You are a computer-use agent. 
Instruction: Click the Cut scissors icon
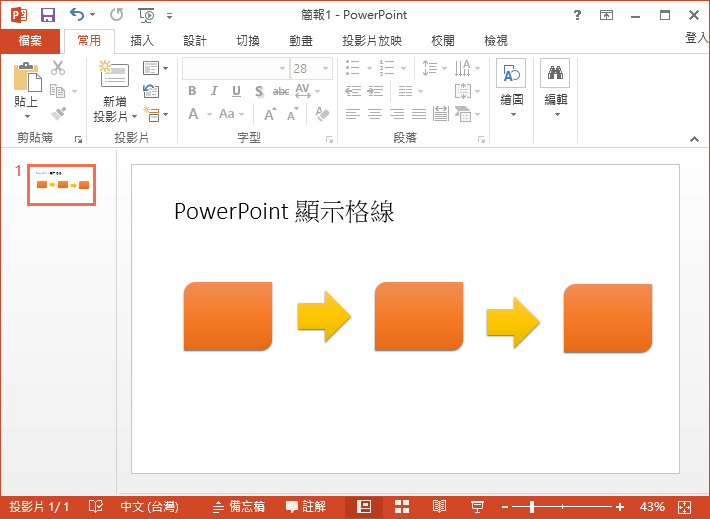[58, 68]
